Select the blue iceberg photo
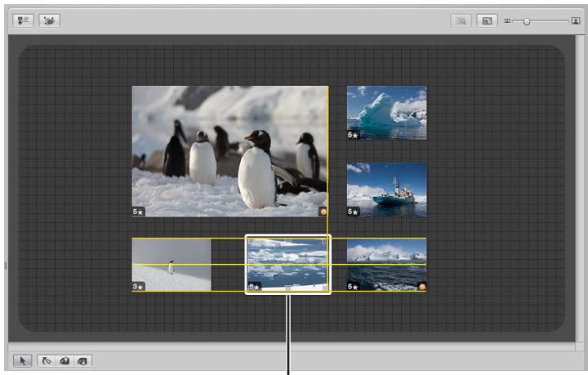 click(x=386, y=113)
